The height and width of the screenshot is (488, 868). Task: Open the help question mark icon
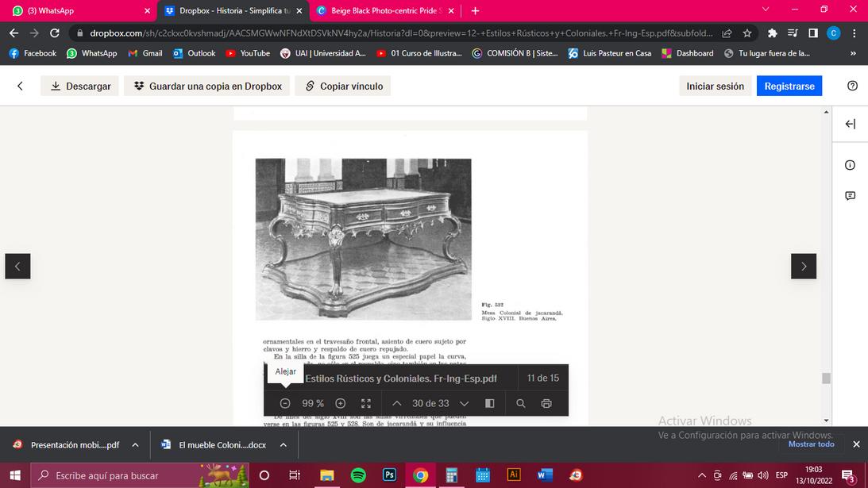[852, 86]
